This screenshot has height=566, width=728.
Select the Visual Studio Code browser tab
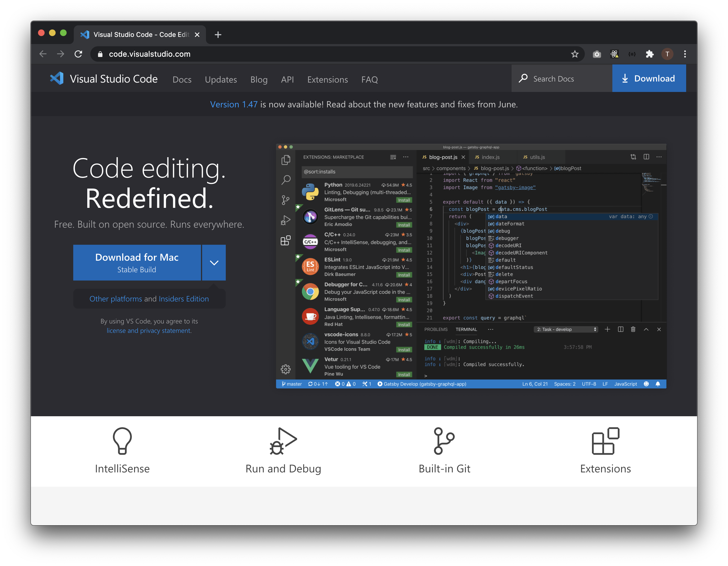140,35
